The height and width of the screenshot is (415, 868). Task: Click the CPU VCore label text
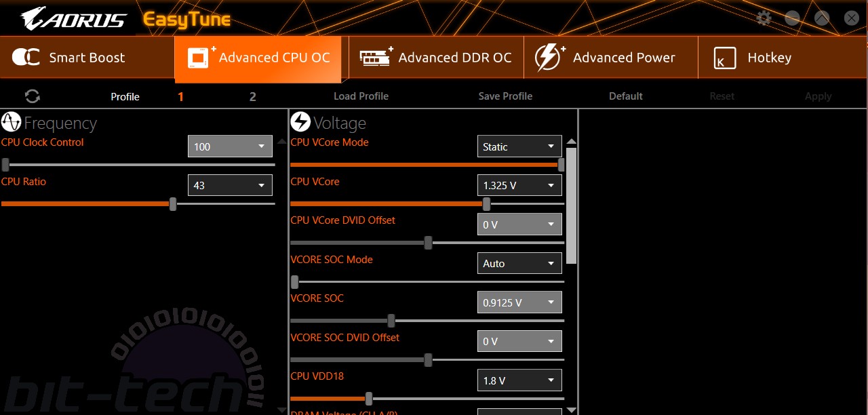point(315,182)
